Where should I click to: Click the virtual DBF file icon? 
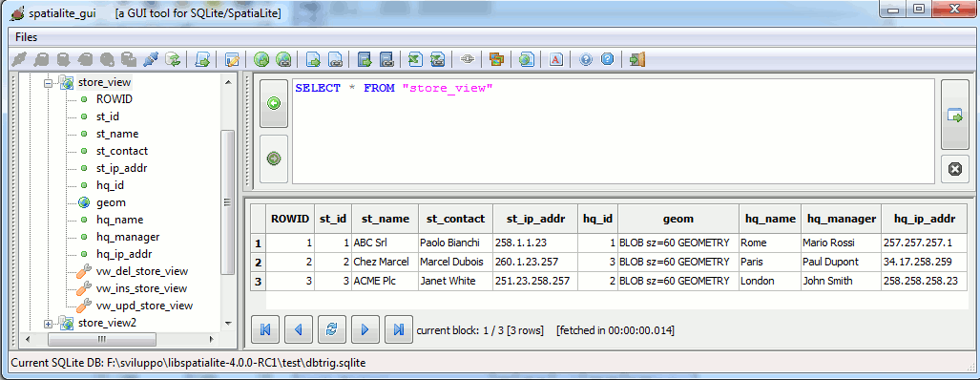pyautogui.click(x=386, y=59)
